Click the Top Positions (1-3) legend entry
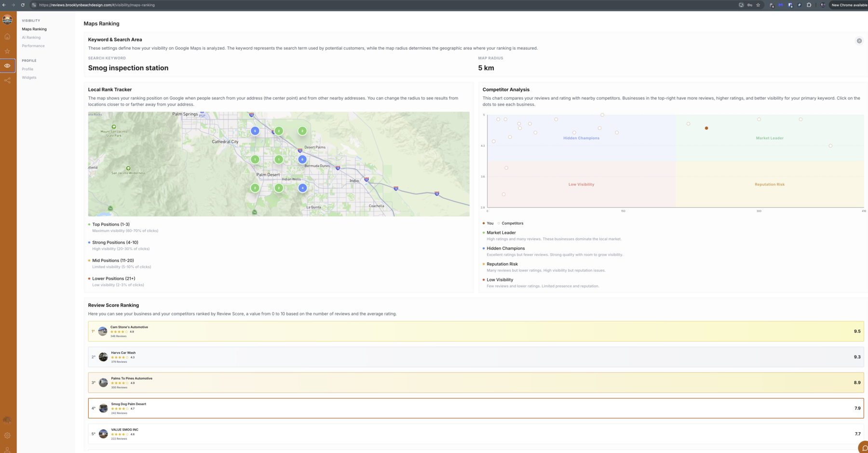The height and width of the screenshot is (453, 868). click(110, 224)
